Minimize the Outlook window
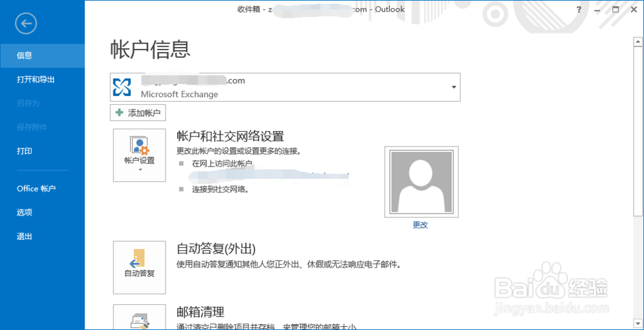The width and height of the screenshot is (644, 330). (597, 10)
